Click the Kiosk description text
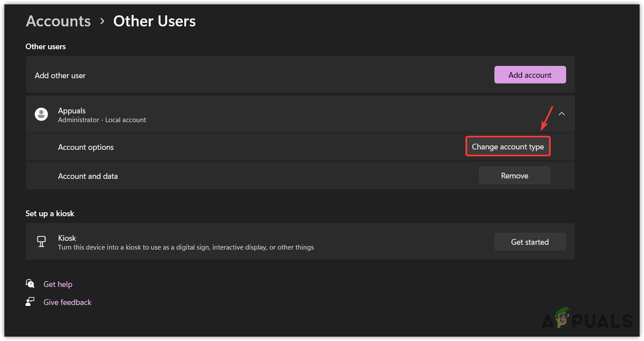Image resolution: width=644 pixels, height=341 pixels. tap(186, 247)
